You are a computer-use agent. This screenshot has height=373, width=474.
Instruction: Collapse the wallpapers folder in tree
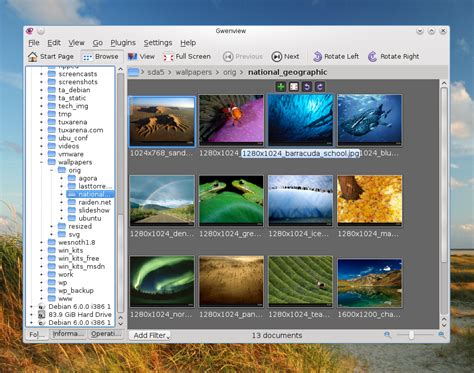click(41, 162)
